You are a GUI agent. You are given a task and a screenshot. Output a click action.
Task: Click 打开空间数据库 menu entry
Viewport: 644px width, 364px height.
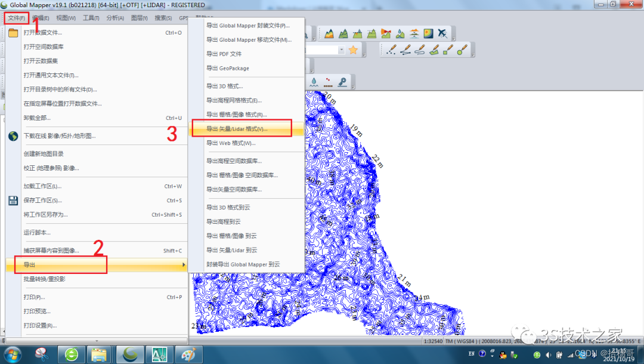97,47
